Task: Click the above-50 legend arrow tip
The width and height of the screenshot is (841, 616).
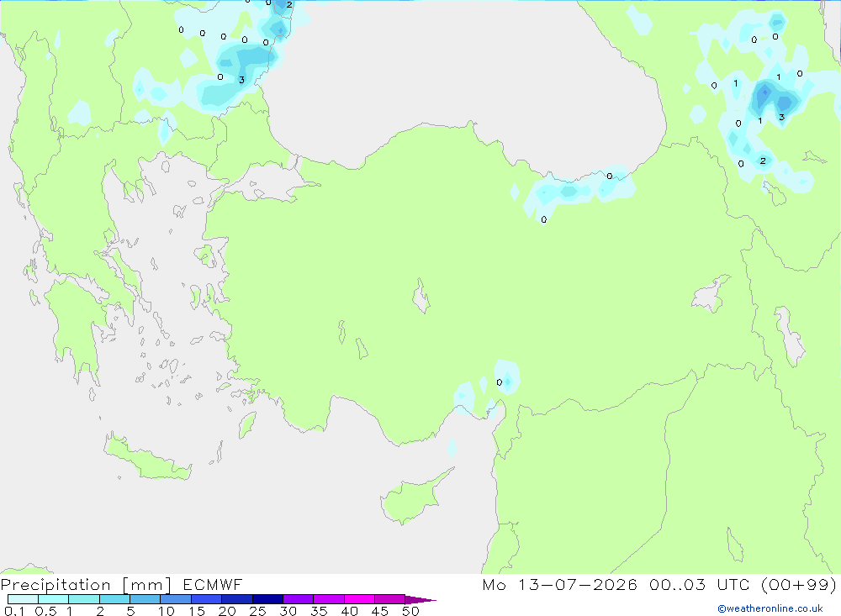Action: (x=420, y=599)
